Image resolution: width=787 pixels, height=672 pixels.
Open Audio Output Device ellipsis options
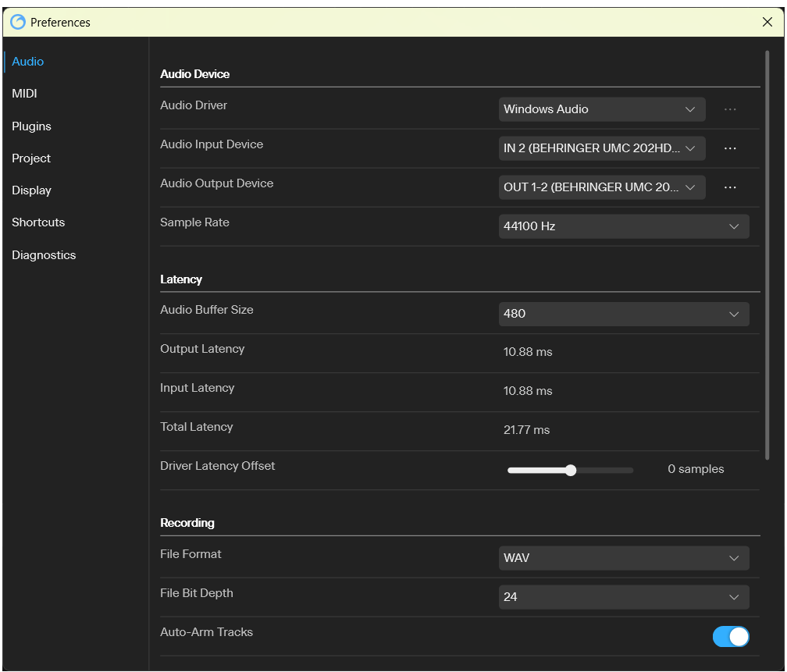pyautogui.click(x=730, y=187)
